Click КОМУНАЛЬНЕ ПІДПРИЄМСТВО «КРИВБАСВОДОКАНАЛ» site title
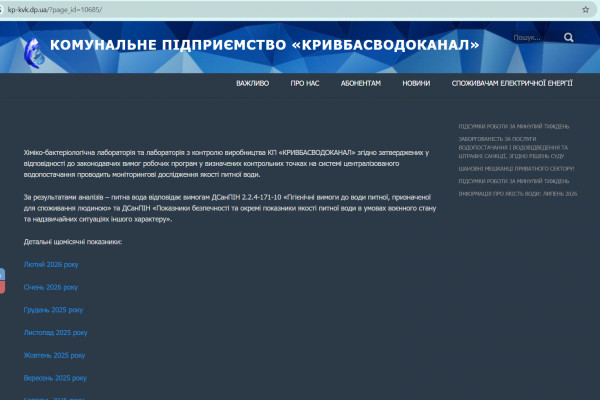 [264, 45]
